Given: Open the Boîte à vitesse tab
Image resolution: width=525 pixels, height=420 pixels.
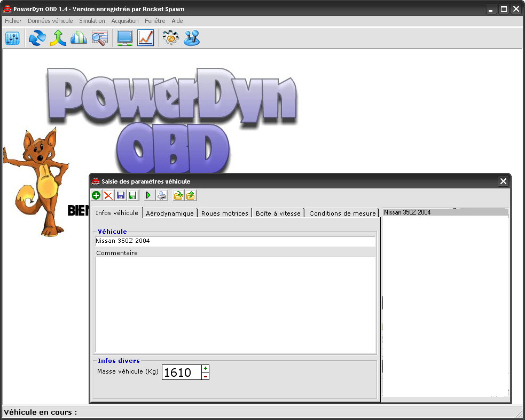Looking at the screenshot, I should pos(279,213).
